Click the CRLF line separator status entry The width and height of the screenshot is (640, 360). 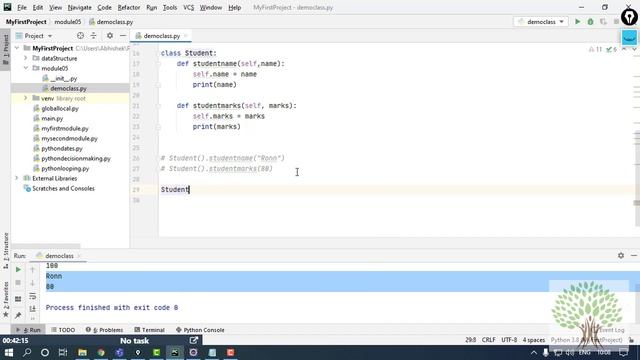pyautogui.click(x=489, y=340)
